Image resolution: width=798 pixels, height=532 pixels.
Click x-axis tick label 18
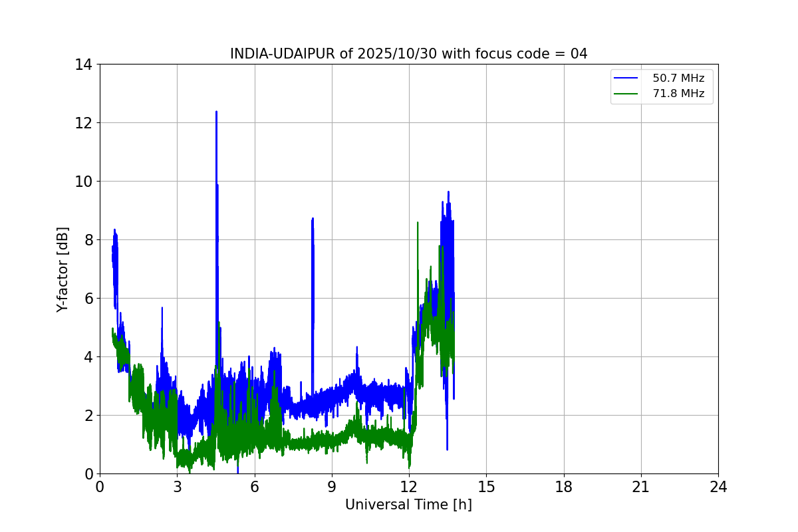(564, 487)
